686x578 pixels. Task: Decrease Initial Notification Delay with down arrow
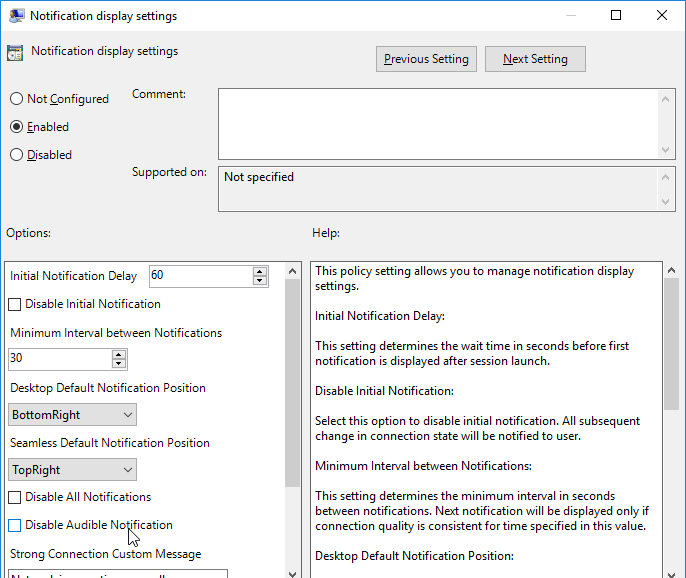pyautogui.click(x=260, y=281)
